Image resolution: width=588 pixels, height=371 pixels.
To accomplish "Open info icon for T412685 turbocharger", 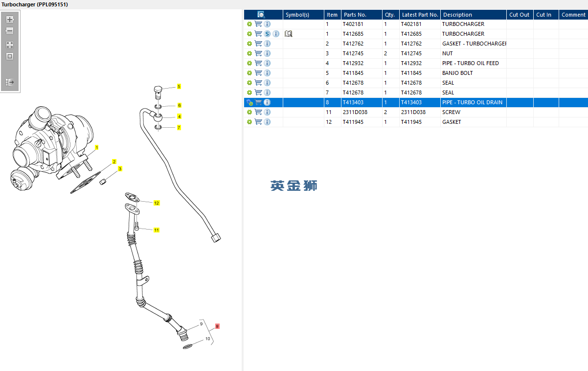I will [276, 34].
